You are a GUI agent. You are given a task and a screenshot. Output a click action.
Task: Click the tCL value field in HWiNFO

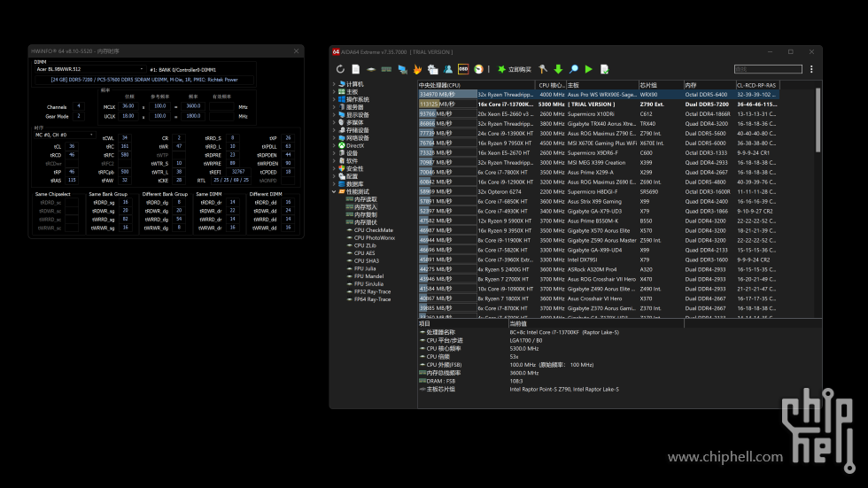(x=72, y=147)
